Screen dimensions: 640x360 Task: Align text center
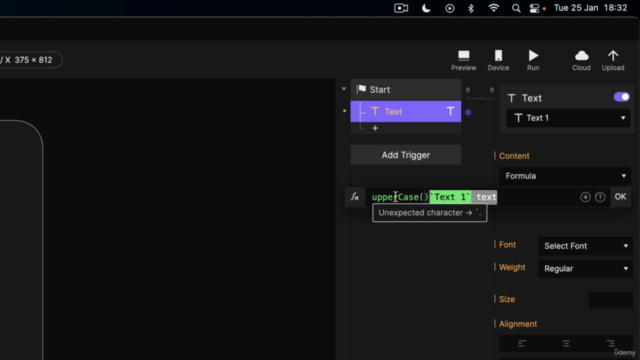tap(566, 344)
